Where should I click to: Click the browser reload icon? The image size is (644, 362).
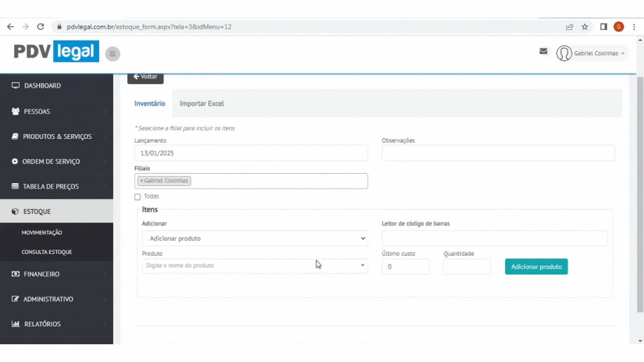point(41,27)
